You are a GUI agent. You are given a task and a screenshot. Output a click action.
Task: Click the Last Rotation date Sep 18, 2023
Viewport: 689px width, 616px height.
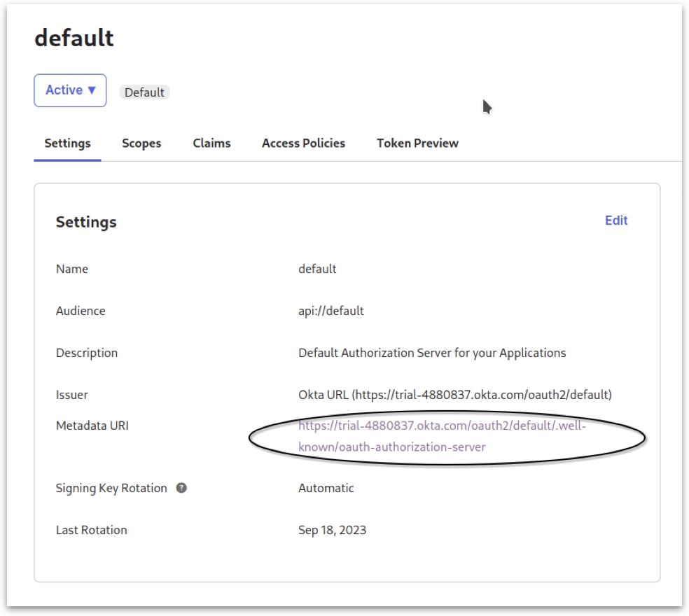pyautogui.click(x=332, y=530)
